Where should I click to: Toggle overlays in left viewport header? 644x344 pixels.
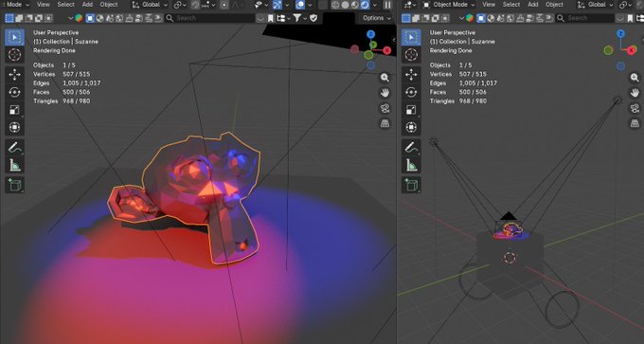pos(300,5)
